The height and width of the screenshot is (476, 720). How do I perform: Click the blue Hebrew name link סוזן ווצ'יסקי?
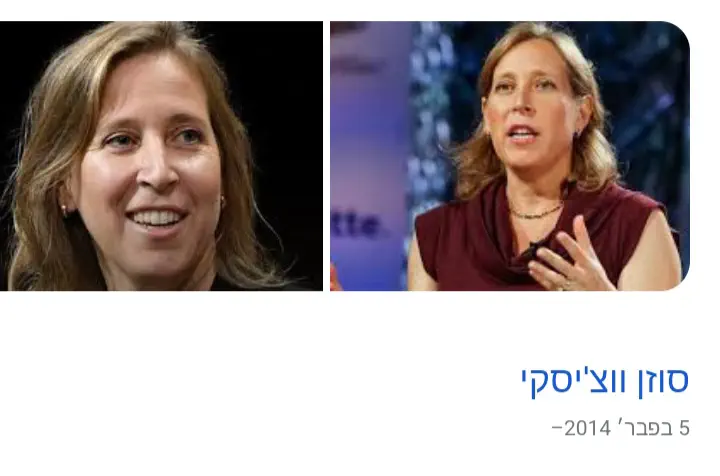pos(605,381)
